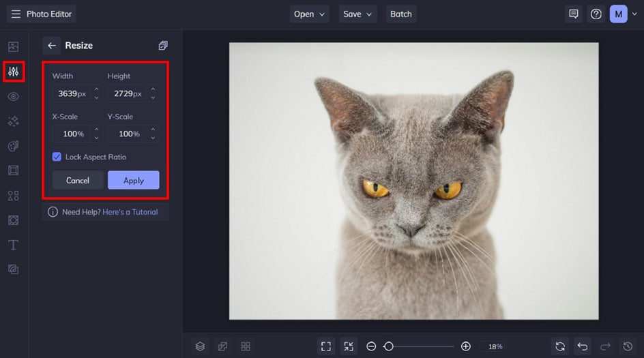The image size is (644, 358).
Task: Expand the Open dropdown menu
Action: point(309,14)
